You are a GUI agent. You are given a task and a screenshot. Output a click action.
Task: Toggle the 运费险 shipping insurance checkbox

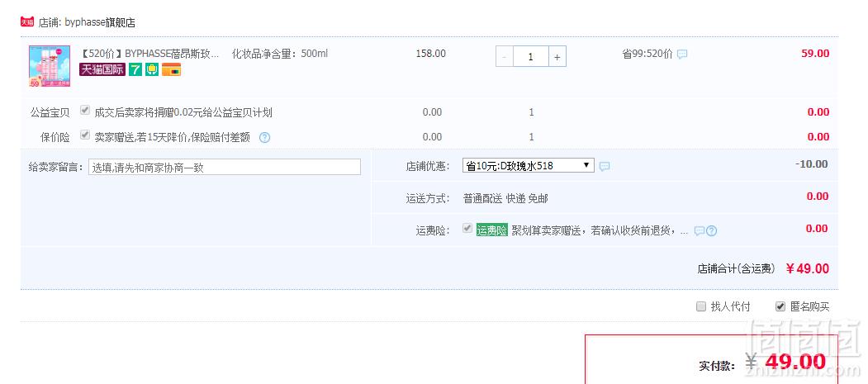pos(467,228)
